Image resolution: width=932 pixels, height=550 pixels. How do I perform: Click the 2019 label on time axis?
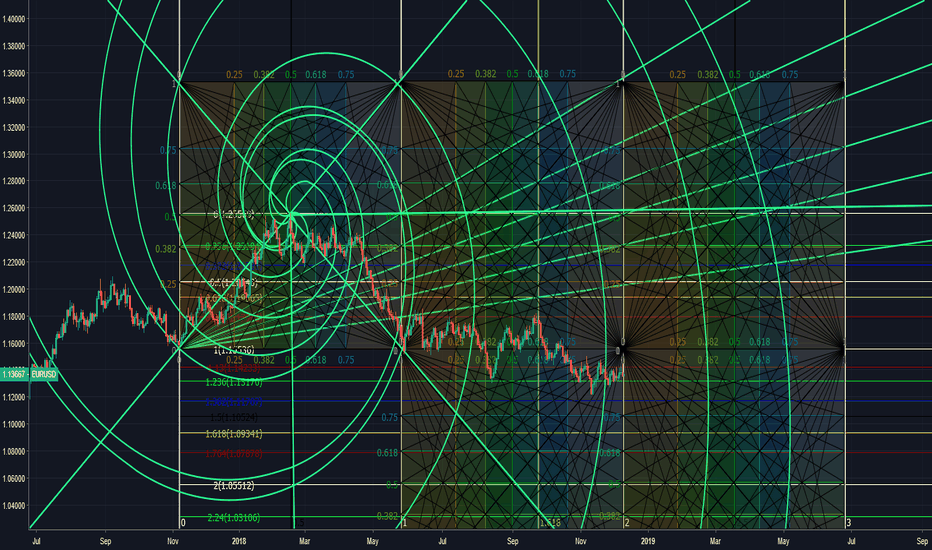click(x=648, y=541)
